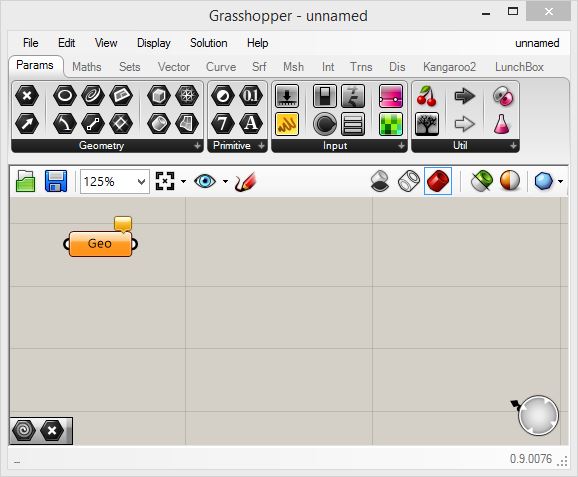Expand the Geometry panel
578x477 pixels.
click(x=198, y=146)
